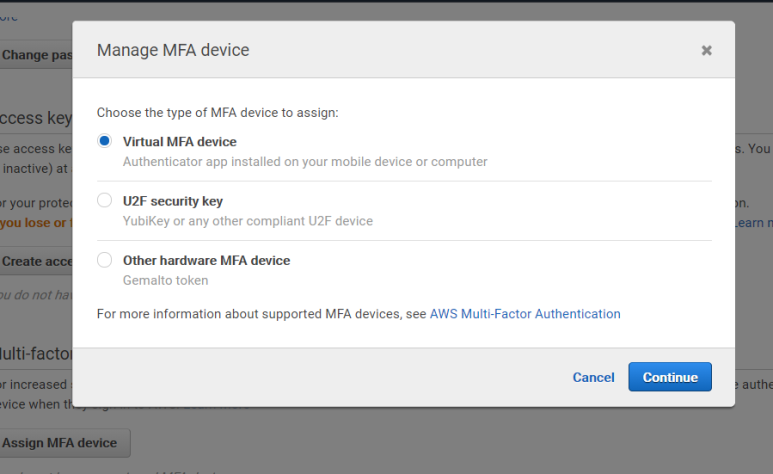Screen dimensions: 773x474
Task: Click the blue Continue button
Action: (670, 377)
